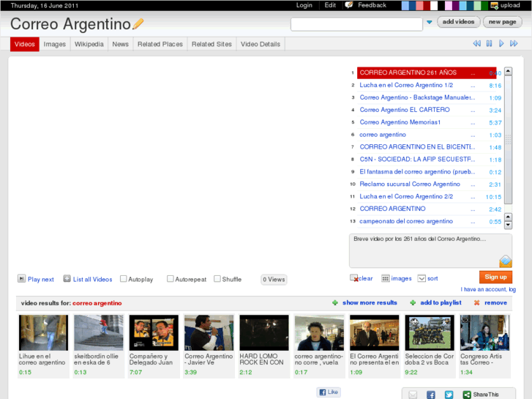This screenshot has width=532, height=399.
Task: Click the lower scroll-up arrow below playlist scrollbar
Action: [x=508, y=217]
